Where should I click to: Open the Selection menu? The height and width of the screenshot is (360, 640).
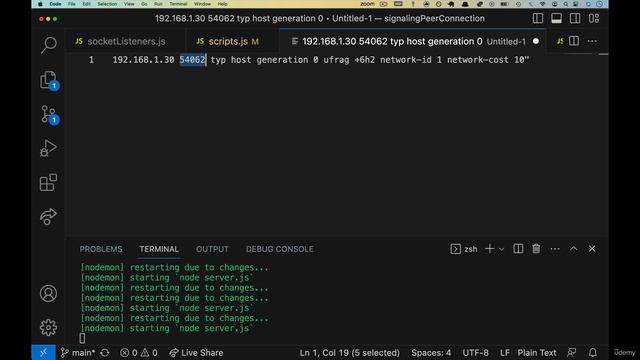(x=107, y=4)
